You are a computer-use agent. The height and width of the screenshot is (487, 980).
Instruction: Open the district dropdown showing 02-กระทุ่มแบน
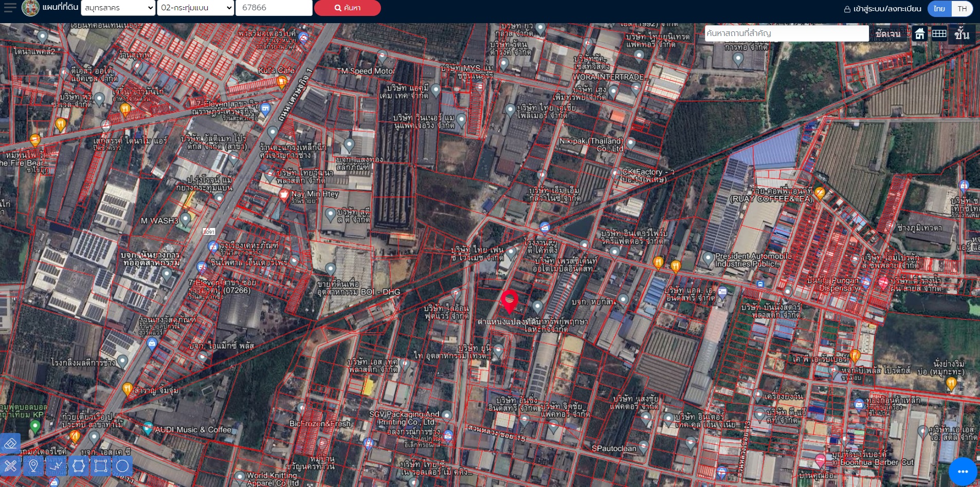pos(196,8)
